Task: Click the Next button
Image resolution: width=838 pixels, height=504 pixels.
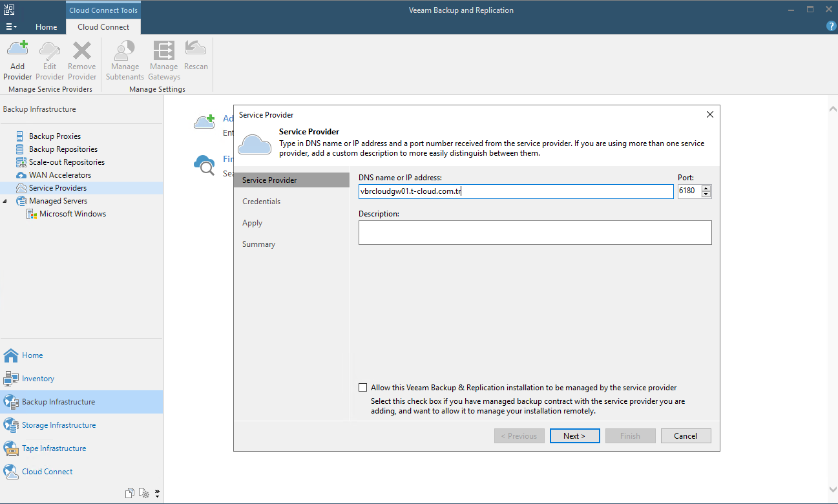Action: 575,436
